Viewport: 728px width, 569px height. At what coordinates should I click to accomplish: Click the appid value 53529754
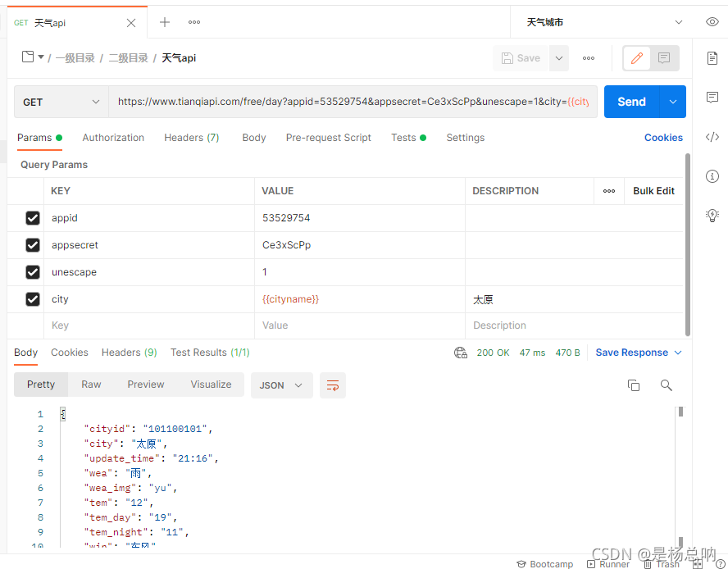[x=286, y=218]
